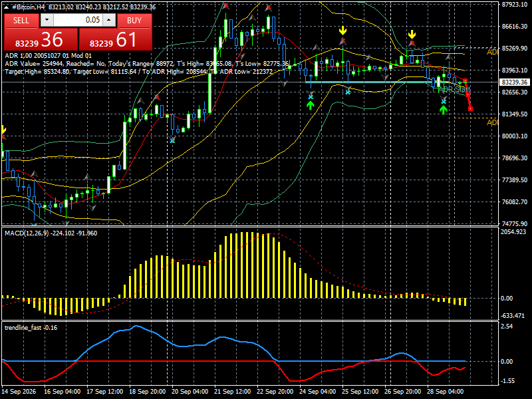The width and height of the screenshot is (532, 399).
Task: Click the -633.471 MACD scale value
Action: (x=513, y=316)
